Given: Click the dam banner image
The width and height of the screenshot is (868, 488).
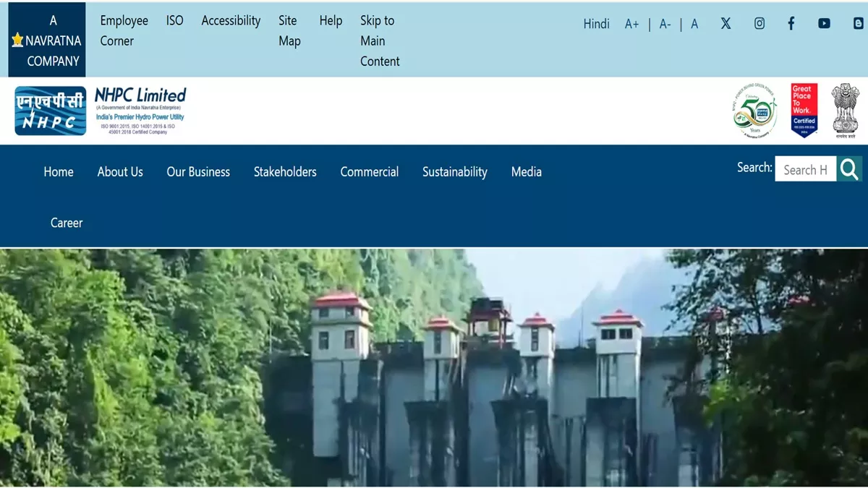Looking at the screenshot, I should coord(434,368).
